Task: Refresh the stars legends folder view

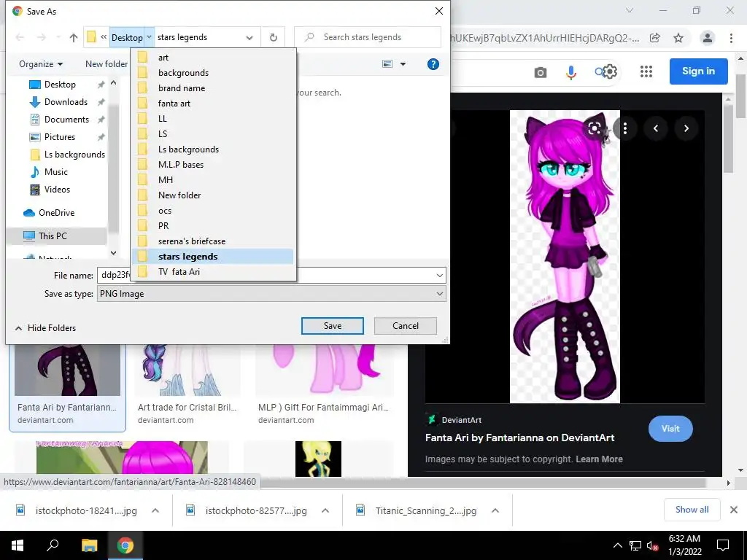Action: (x=274, y=37)
